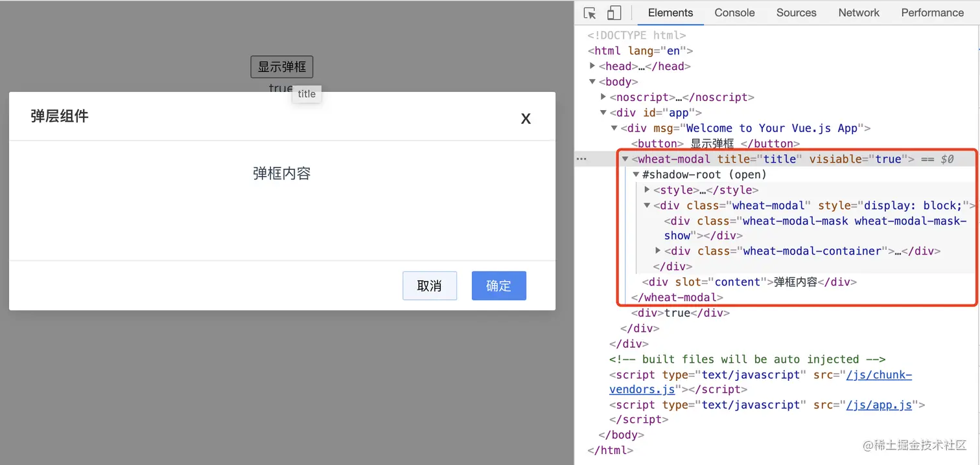Open the Performance tab

(x=932, y=13)
